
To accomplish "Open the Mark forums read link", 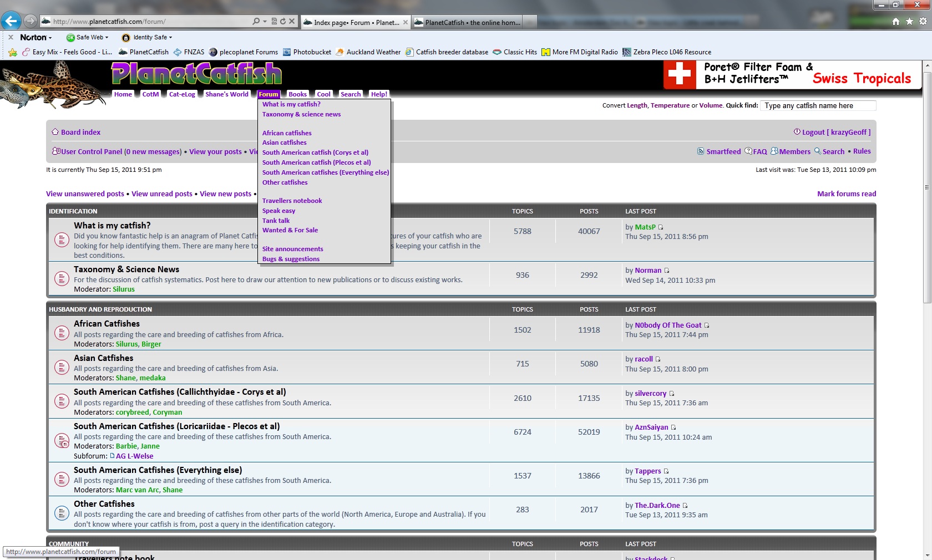I will (847, 194).
